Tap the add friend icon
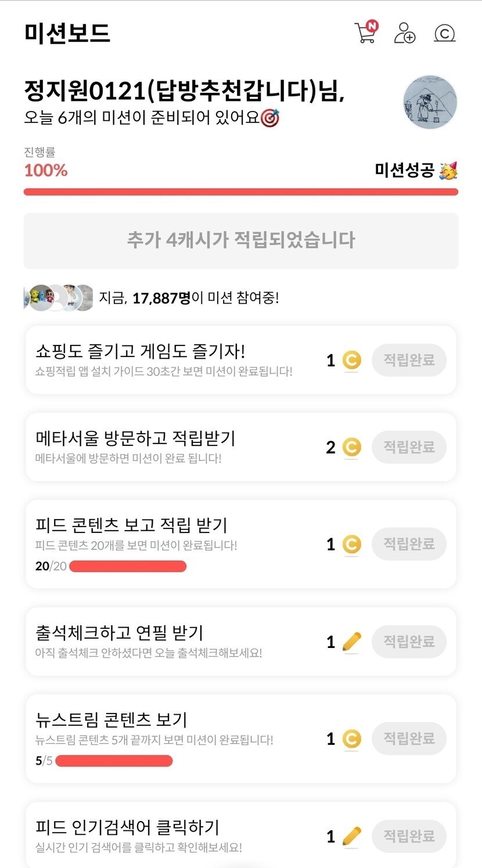Screen dimensions: 482x868 [x=405, y=33]
